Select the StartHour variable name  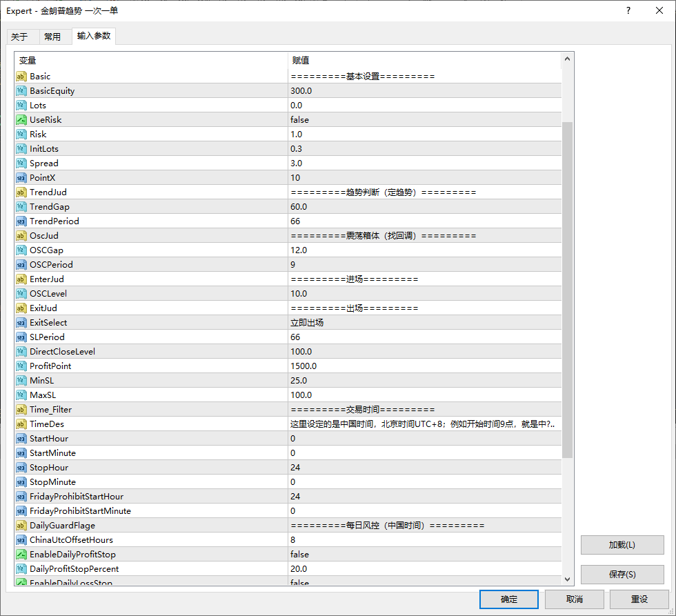(x=49, y=439)
